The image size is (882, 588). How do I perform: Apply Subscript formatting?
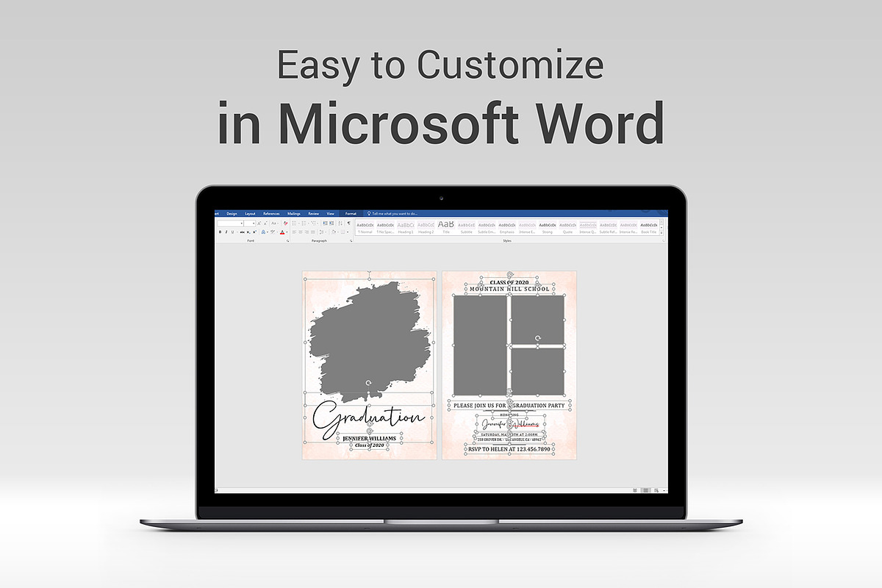(x=250, y=232)
